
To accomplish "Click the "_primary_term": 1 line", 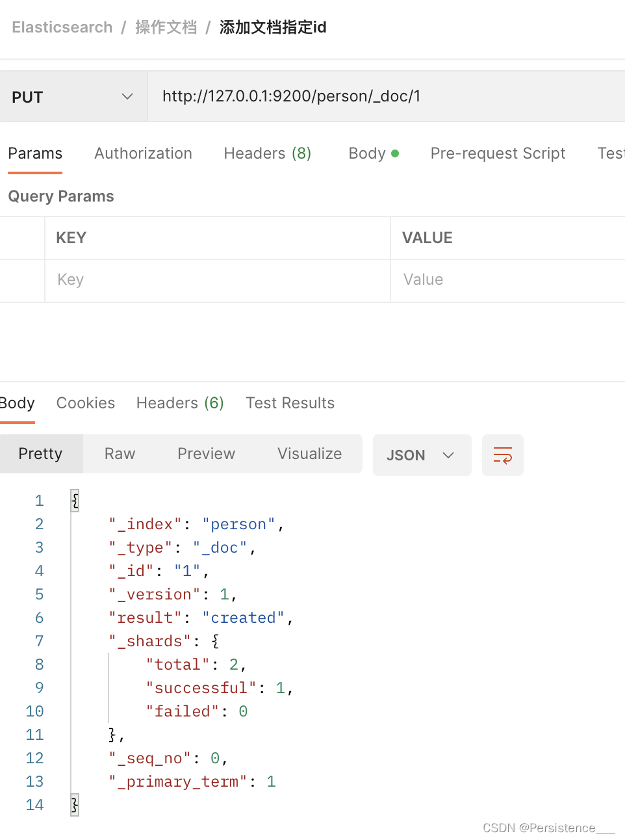I will coord(192,781).
